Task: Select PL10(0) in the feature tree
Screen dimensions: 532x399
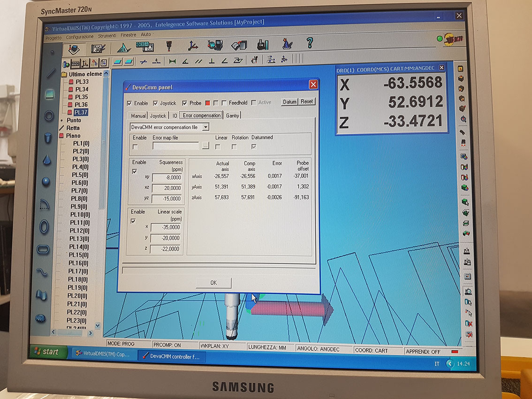Action: [80, 215]
